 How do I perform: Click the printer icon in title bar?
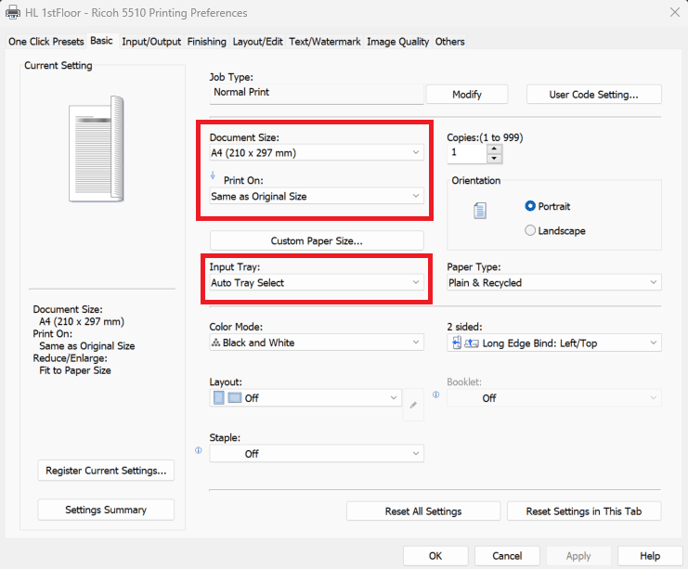point(12,12)
